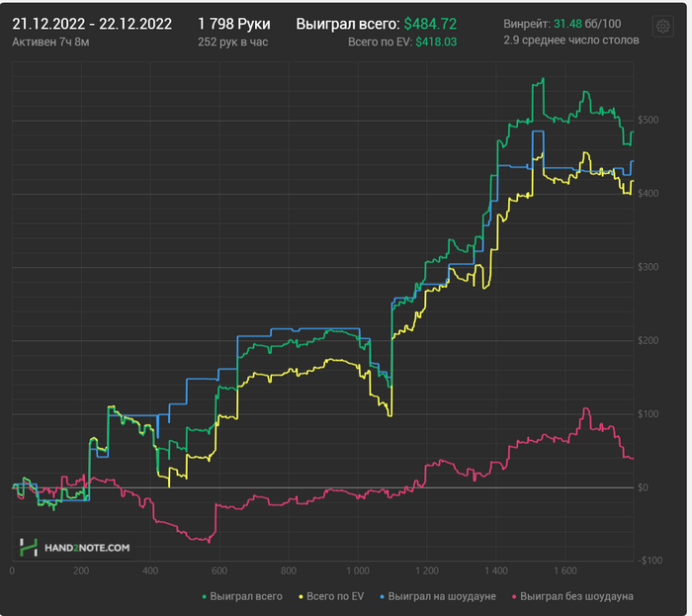
Task: Click the '400' label on the horizontal axis
Action: point(150,571)
